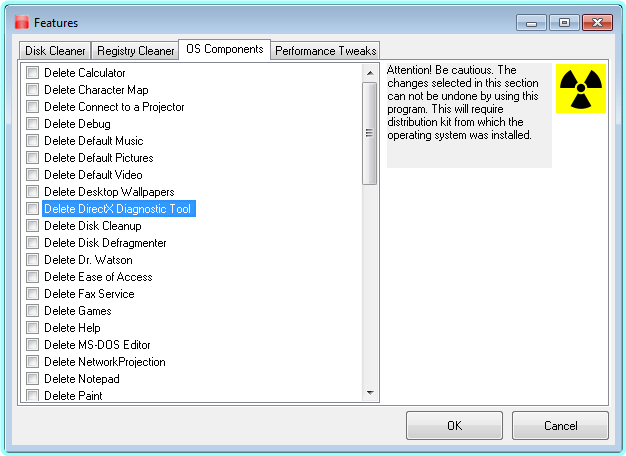Enable the Delete Disk Cleanup checkbox
The width and height of the screenshot is (626, 456).
(x=32, y=226)
